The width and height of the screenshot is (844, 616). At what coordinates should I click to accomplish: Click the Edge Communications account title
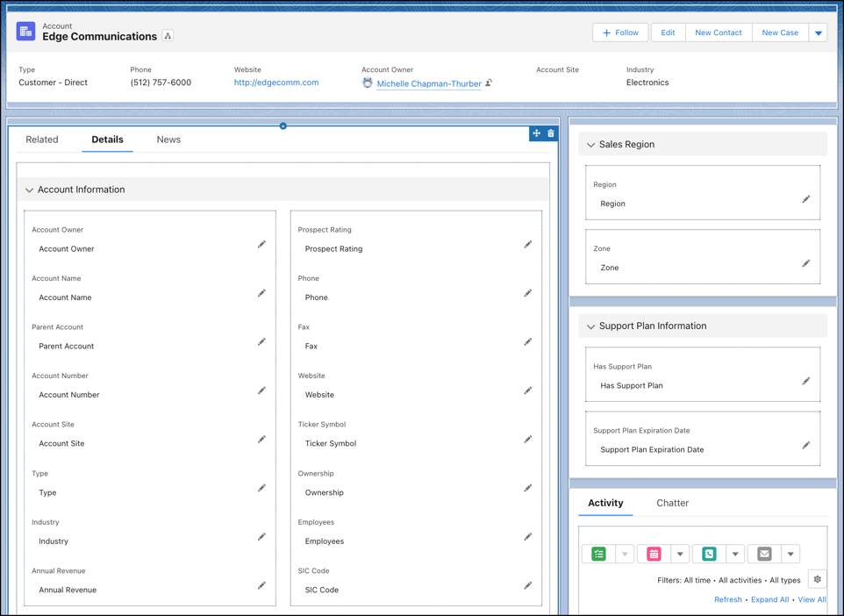pos(100,37)
